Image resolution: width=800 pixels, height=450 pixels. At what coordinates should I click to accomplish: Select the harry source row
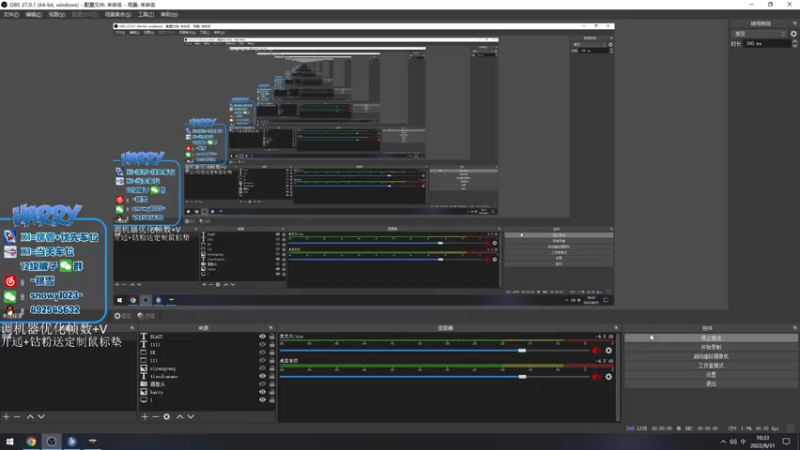(207, 392)
